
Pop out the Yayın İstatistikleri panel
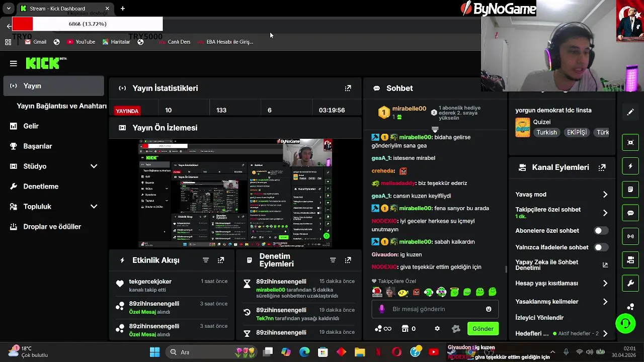[348, 88]
